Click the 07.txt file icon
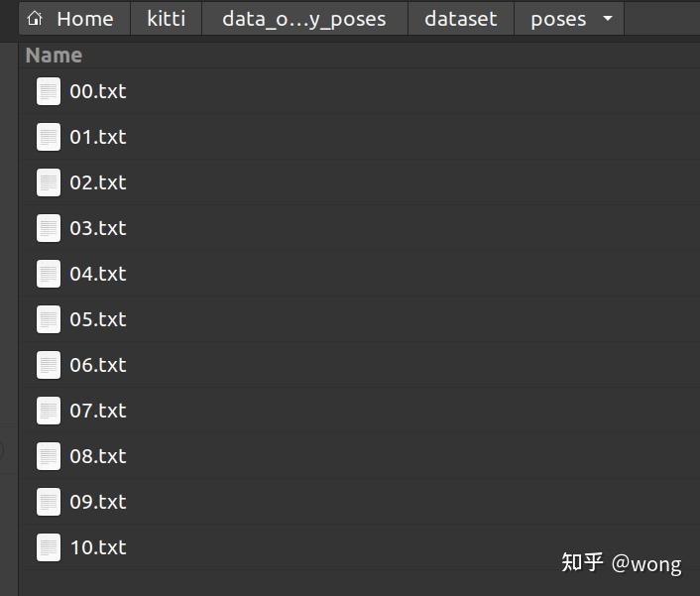700x596 pixels. [49, 411]
